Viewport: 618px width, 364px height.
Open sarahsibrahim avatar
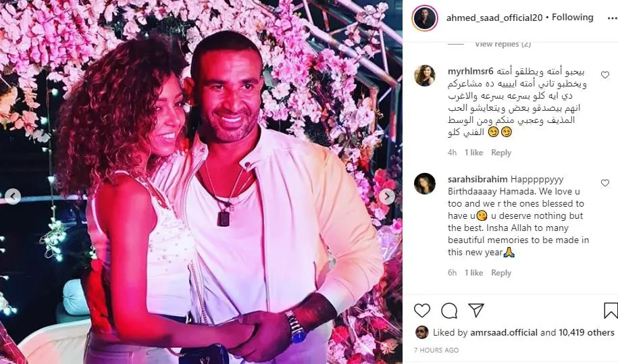click(x=425, y=184)
